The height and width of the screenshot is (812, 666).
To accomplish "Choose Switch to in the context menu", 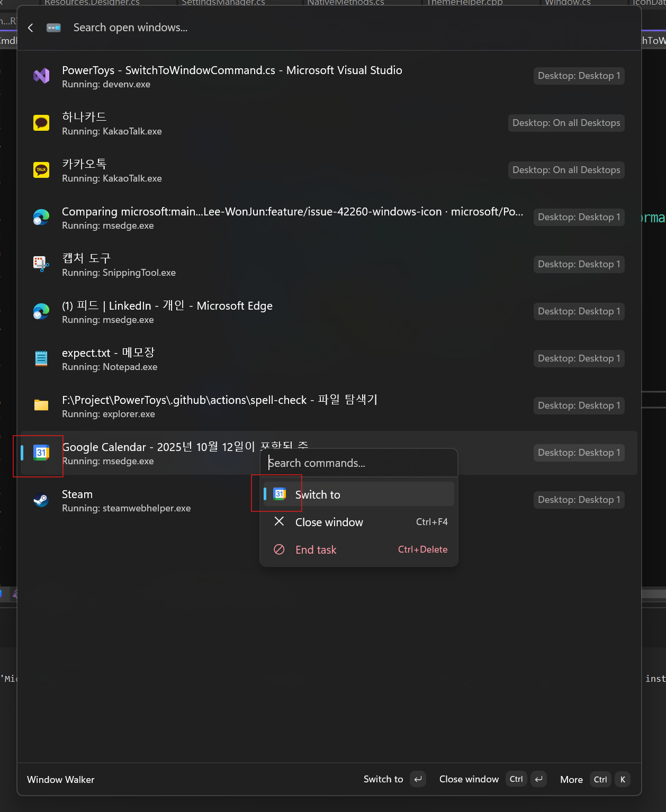I will click(359, 494).
